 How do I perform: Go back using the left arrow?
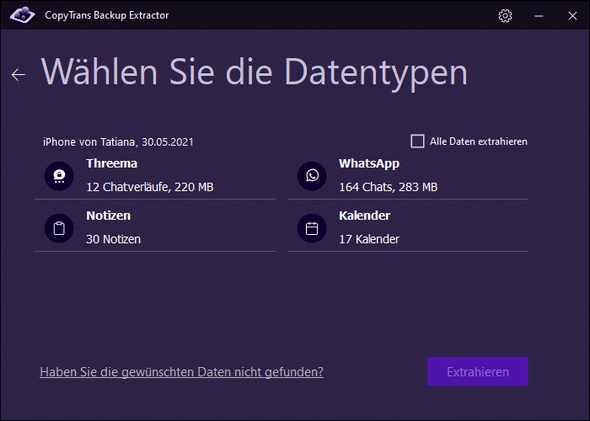tap(18, 74)
